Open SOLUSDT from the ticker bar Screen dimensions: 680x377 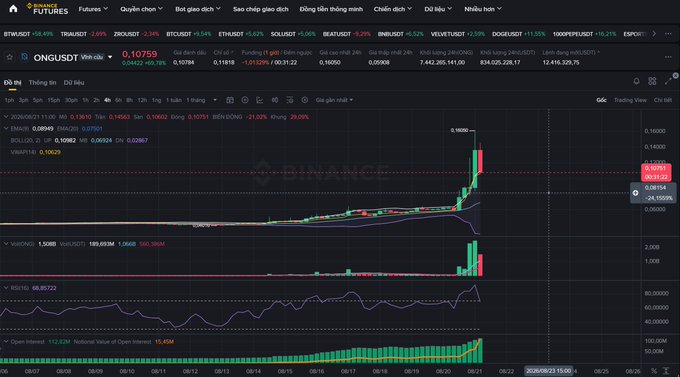(x=293, y=34)
